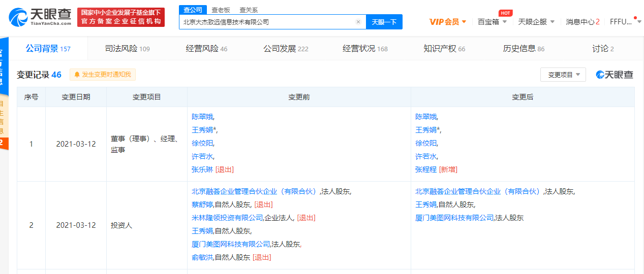Open 俞敏洪 shareholder link
Image resolution: width=644 pixels, height=274 pixels.
point(202,257)
